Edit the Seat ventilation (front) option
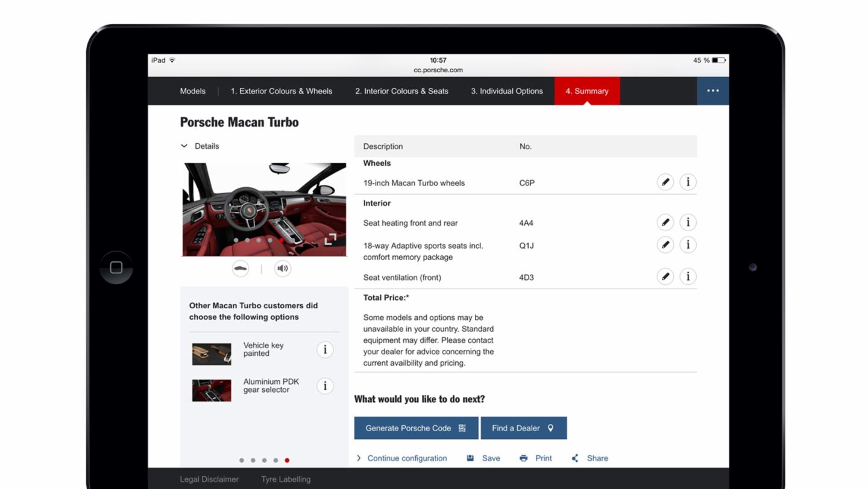This screenshot has width=868, height=489. click(665, 276)
